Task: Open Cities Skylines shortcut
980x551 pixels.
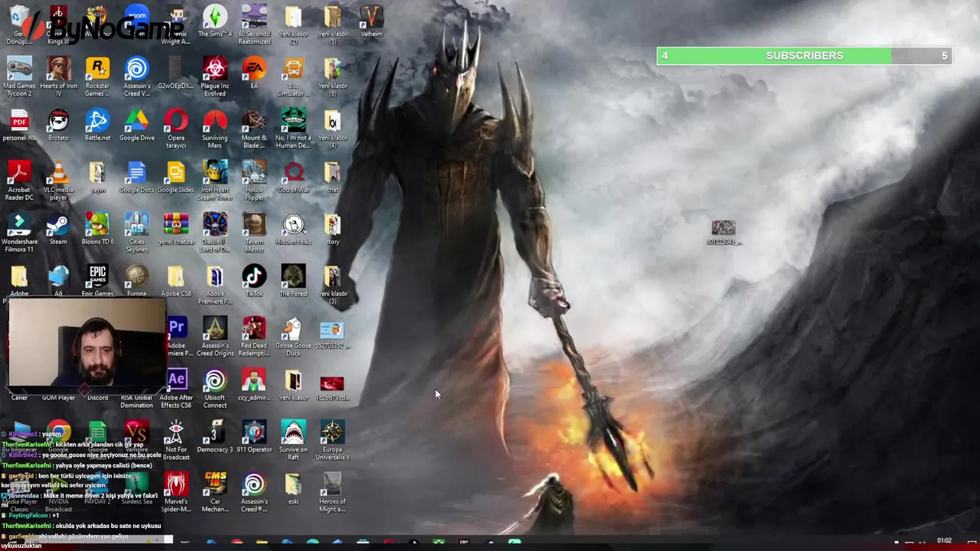Action: [136, 233]
